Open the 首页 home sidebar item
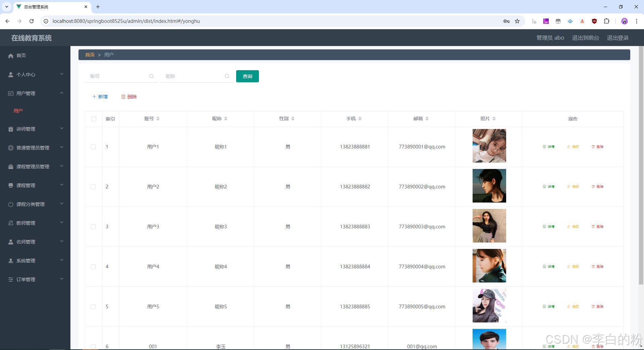The image size is (644, 350). (x=35, y=55)
